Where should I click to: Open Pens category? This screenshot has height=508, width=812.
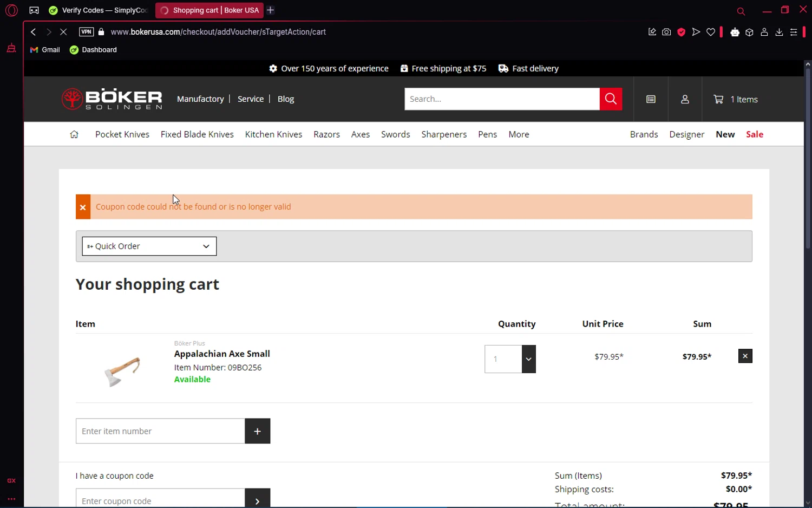click(x=487, y=134)
